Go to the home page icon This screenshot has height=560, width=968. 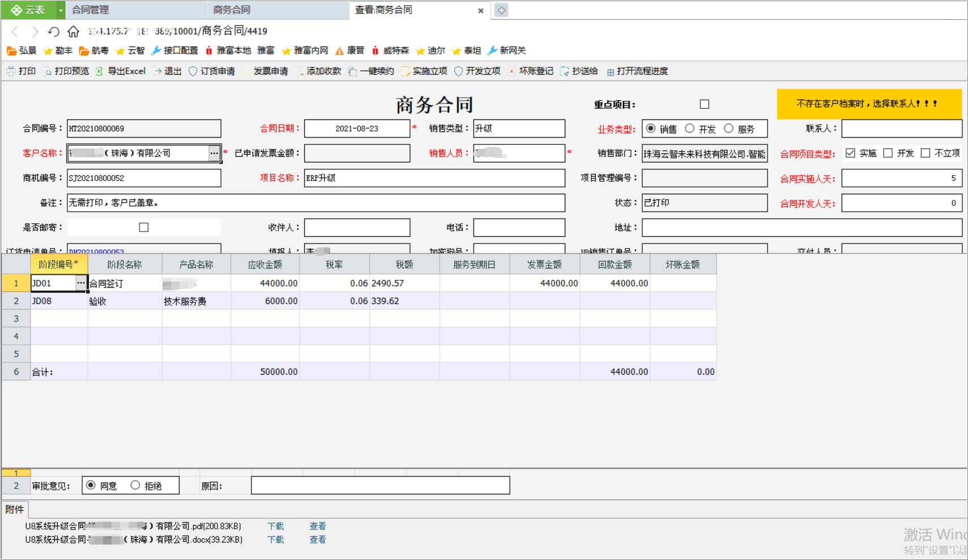[73, 32]
